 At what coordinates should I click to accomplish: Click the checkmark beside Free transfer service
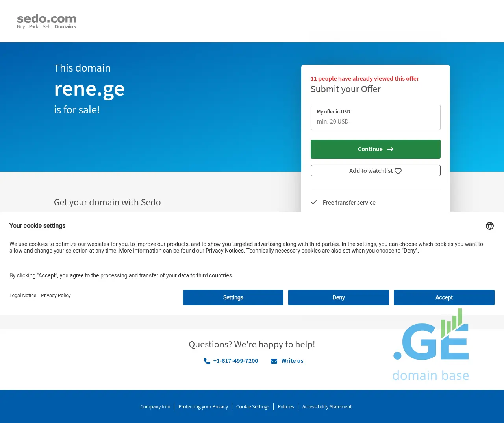point(314,203)
